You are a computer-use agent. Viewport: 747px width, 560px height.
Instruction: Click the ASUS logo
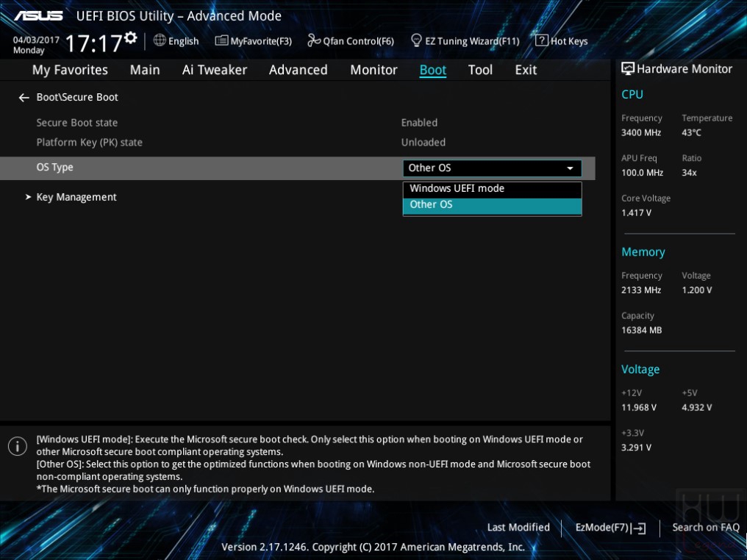click(38, 15)
